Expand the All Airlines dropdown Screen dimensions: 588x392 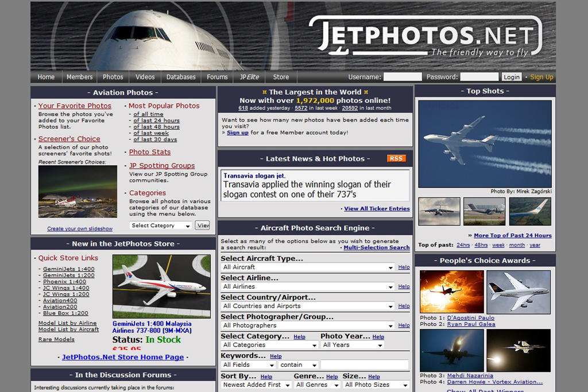308,287
